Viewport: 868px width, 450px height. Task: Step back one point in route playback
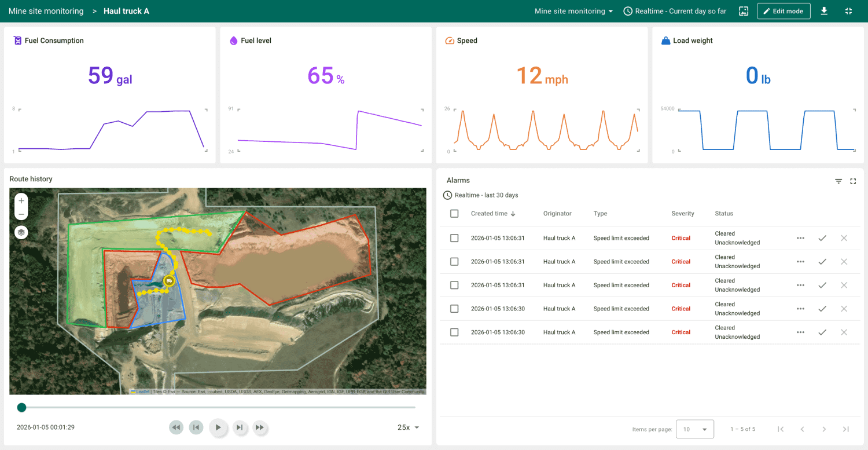click(x=197, y=427)
